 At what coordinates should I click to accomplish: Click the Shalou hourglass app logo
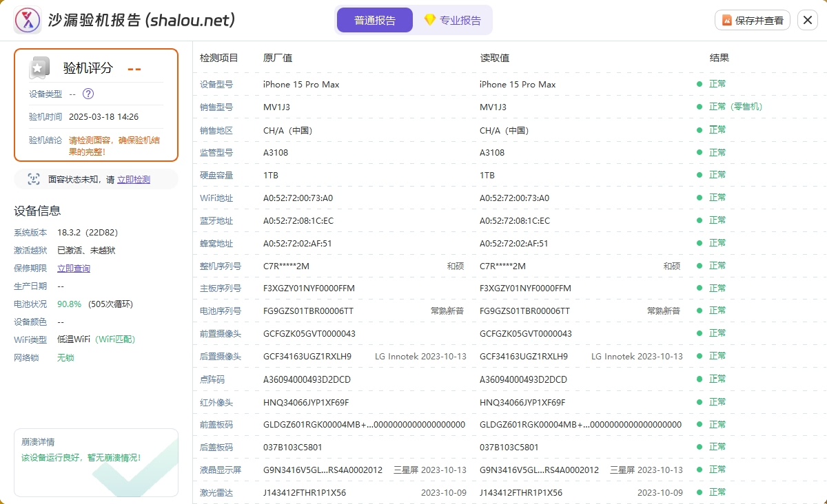click(28, 20)
